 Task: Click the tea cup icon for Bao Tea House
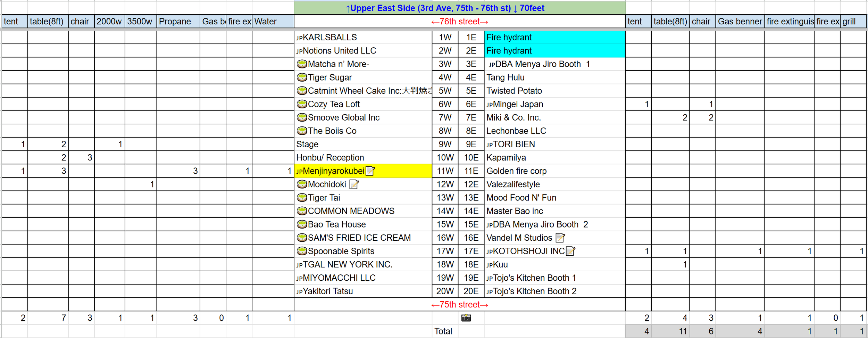pos(302,224)
